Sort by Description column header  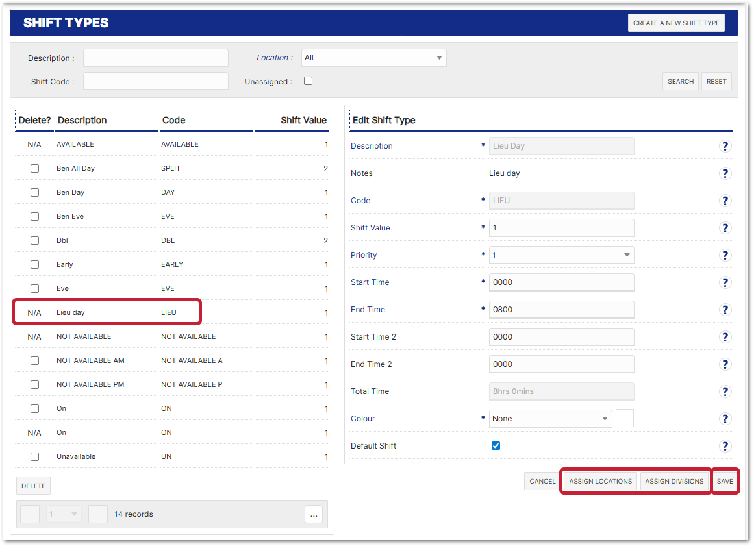point(82,120)
